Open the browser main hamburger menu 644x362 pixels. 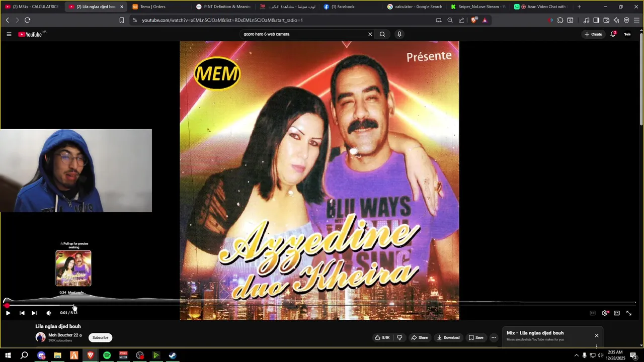636,20
